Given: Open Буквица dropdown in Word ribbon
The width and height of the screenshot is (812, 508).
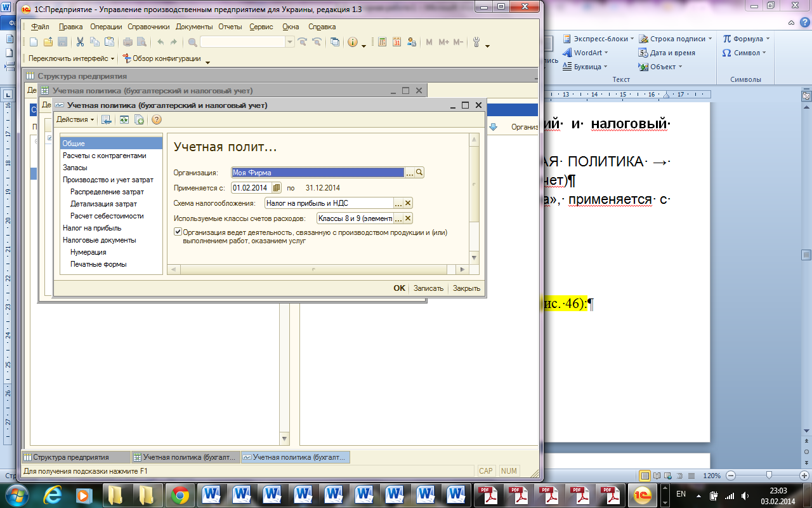Looking at the screenshot, I should 584,67.
